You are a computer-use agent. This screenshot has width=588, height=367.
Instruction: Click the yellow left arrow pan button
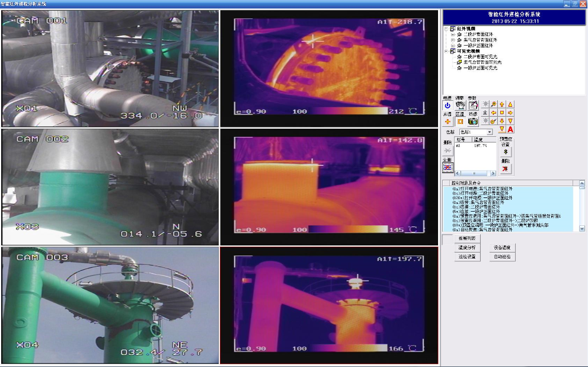pos(494,113)
